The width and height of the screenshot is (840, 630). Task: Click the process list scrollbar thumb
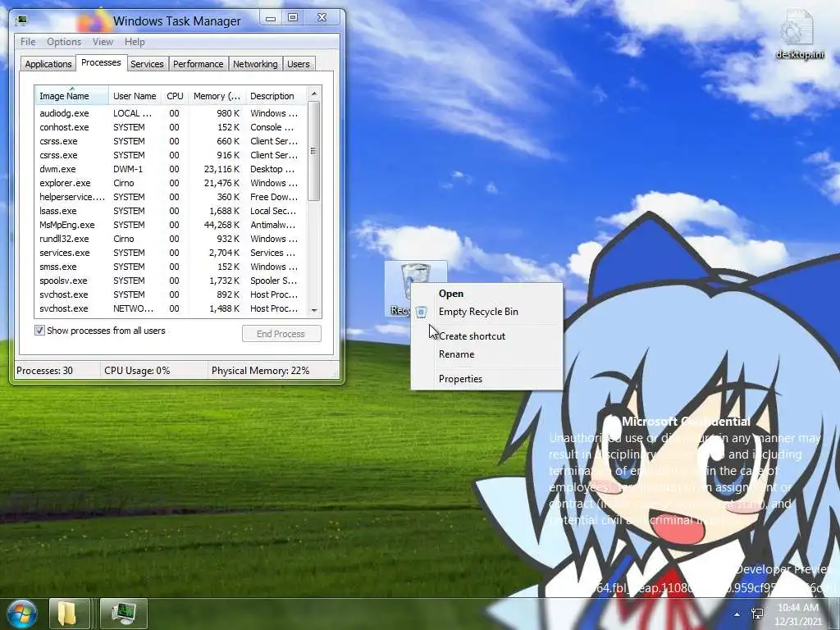[314, 151]
